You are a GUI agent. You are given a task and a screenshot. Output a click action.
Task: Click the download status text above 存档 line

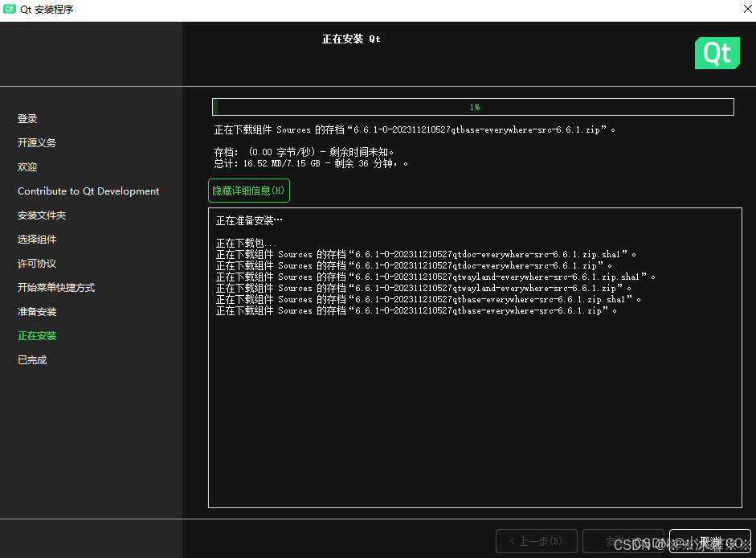coord(415,129)
